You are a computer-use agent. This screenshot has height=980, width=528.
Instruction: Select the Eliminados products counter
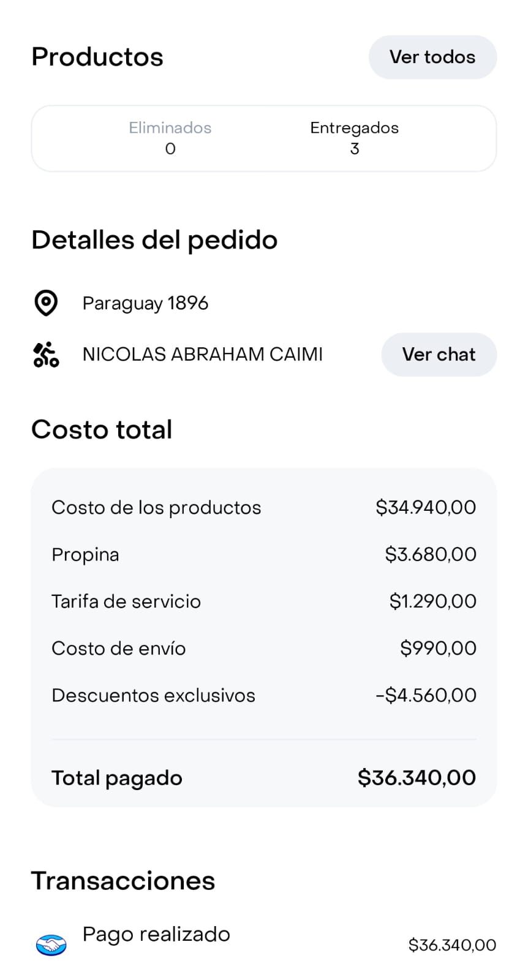click(x=170, y=138)
